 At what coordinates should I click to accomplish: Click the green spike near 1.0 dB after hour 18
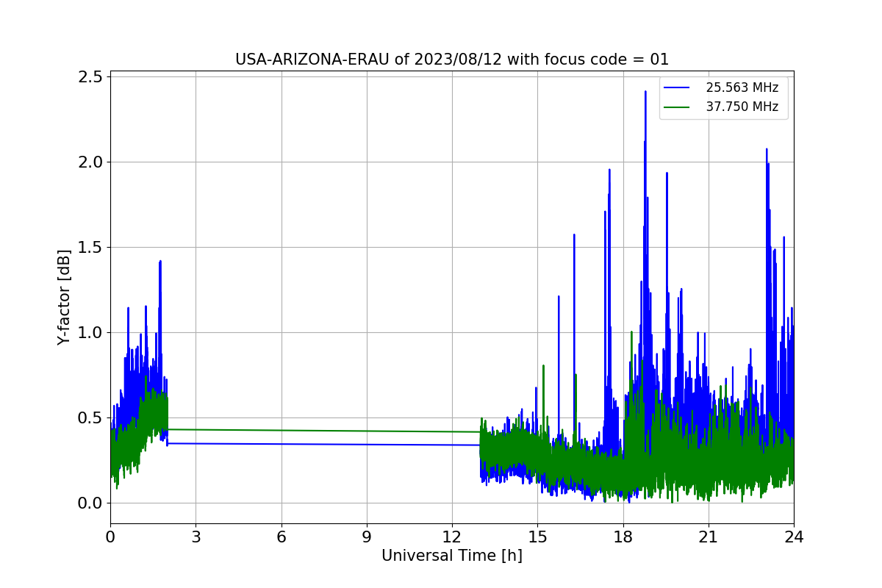tap(631, 332)
